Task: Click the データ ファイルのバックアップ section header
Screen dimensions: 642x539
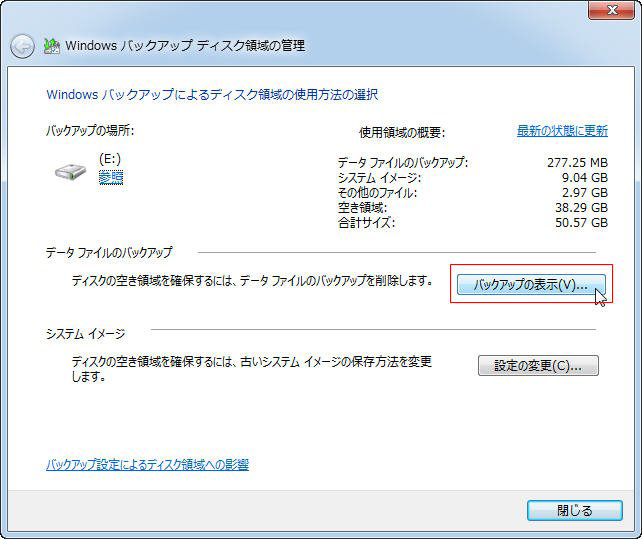Action: 109,252
